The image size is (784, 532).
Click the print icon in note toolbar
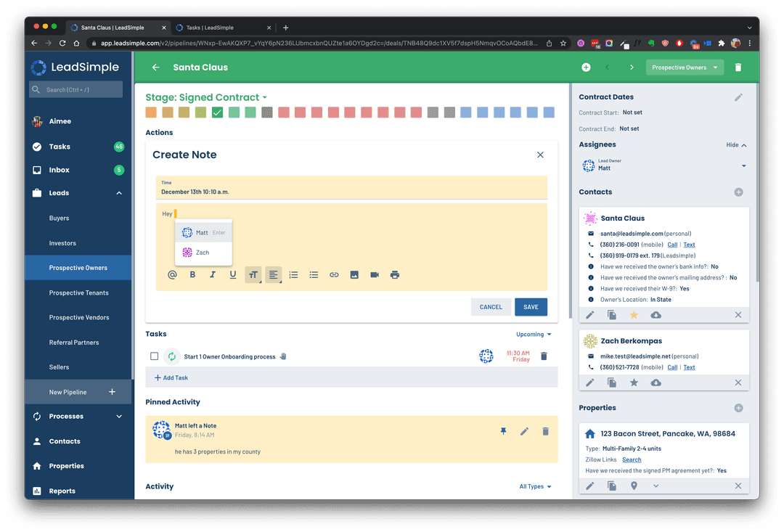[x=395, y=275]
